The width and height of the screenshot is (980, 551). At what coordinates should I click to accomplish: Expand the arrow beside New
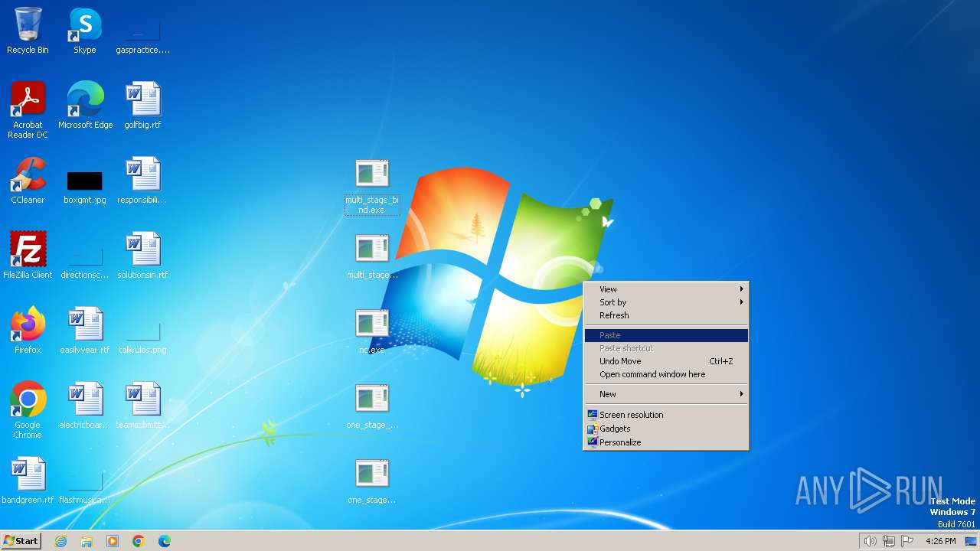(x=742, y=394)
